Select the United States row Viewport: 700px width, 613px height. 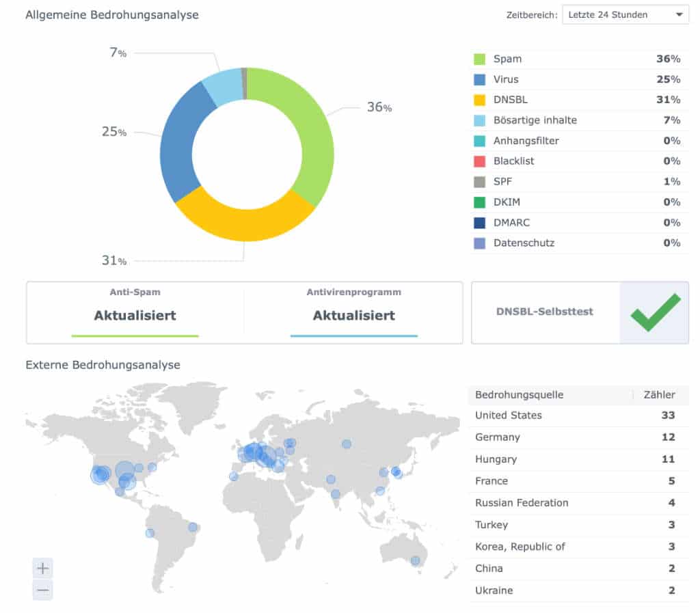tap(578, 416)
